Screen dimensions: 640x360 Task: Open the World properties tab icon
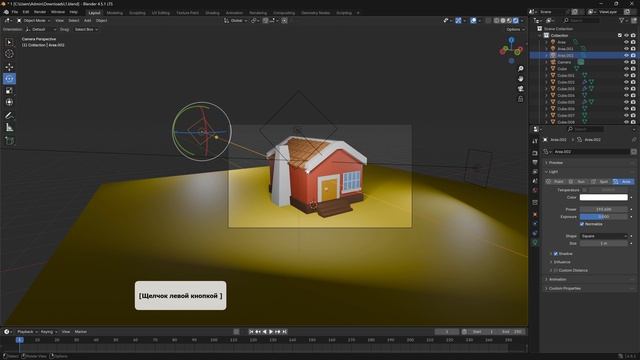point(535,190)
